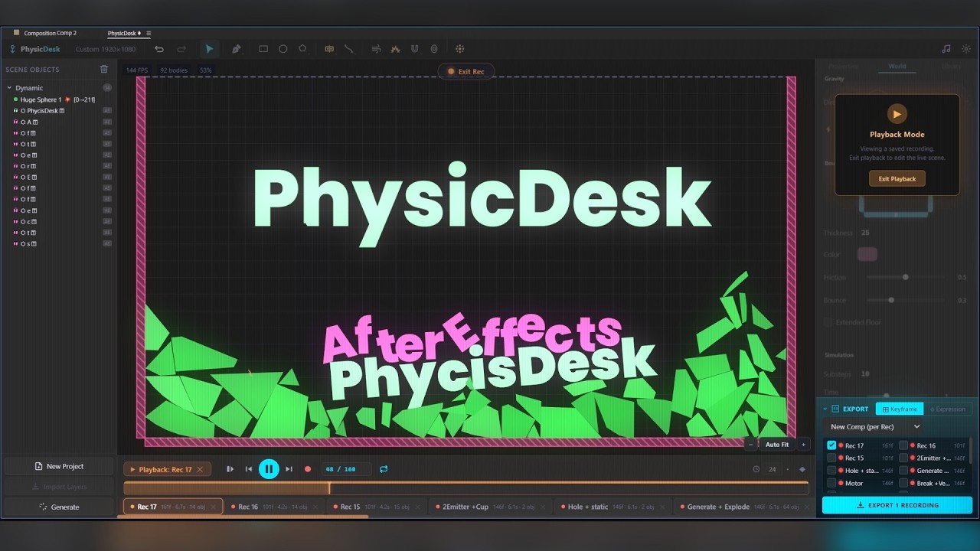This screenshot has width=980, height=551.
Task: Click the New Project button
Action: click(59, 466)
